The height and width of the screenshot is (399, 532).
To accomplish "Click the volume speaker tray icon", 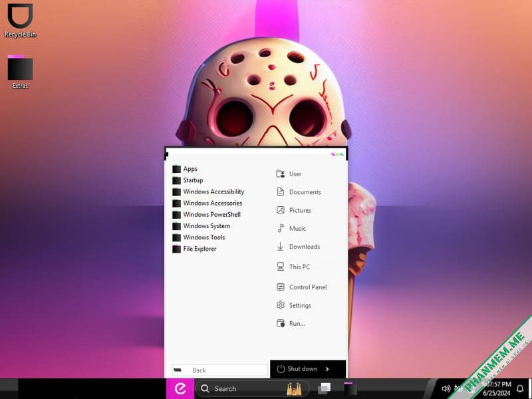I will 446,388.
